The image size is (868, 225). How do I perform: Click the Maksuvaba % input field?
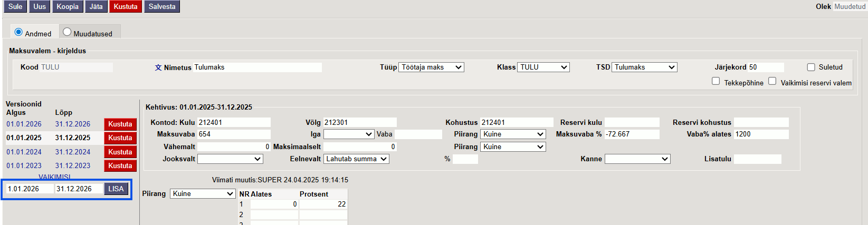[x=632, y=134]
